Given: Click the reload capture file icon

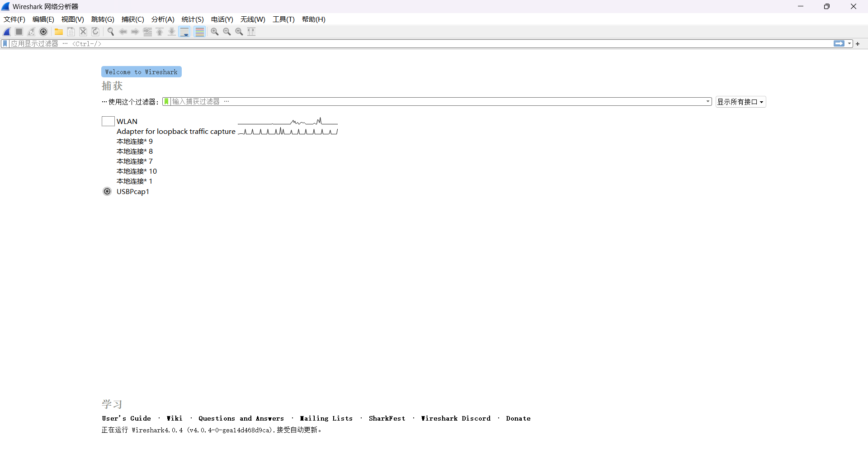Looking at the screenshot, I should [95, 32].
